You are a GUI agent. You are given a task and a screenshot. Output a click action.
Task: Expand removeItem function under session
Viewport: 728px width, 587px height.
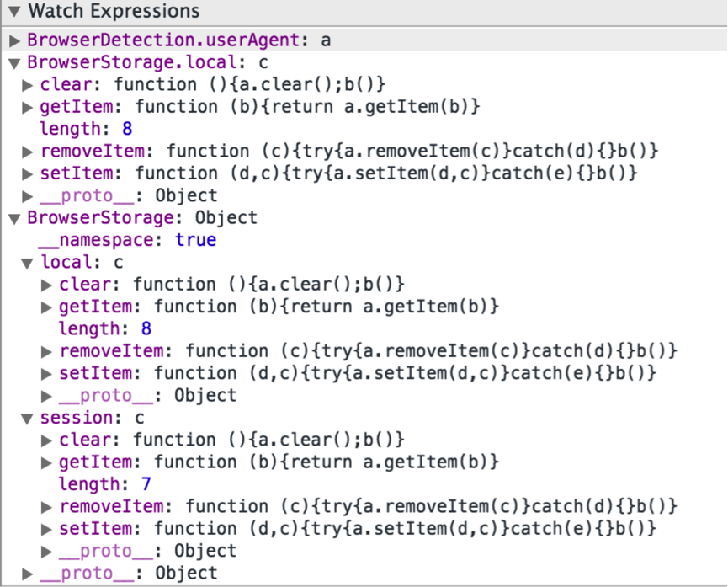point(46,507)
